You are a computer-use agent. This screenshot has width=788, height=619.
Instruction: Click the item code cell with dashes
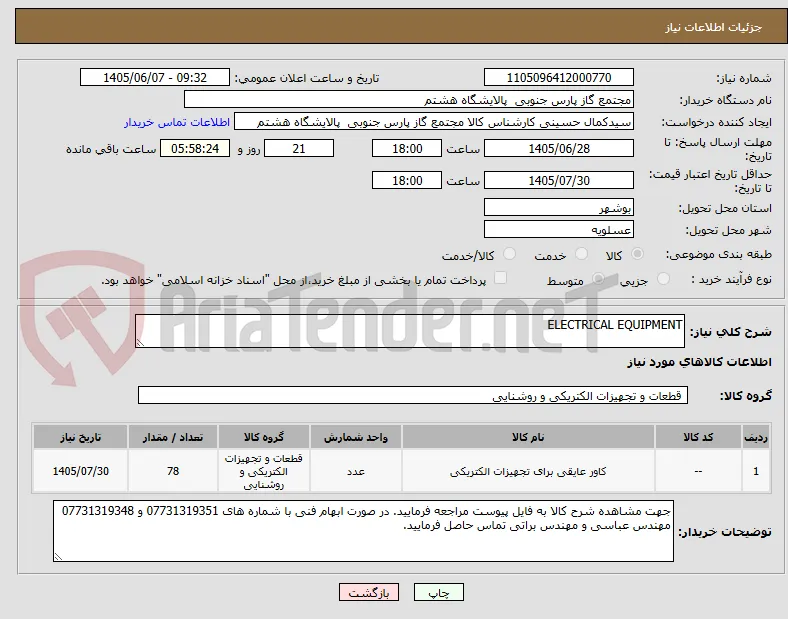pos(698,471)
